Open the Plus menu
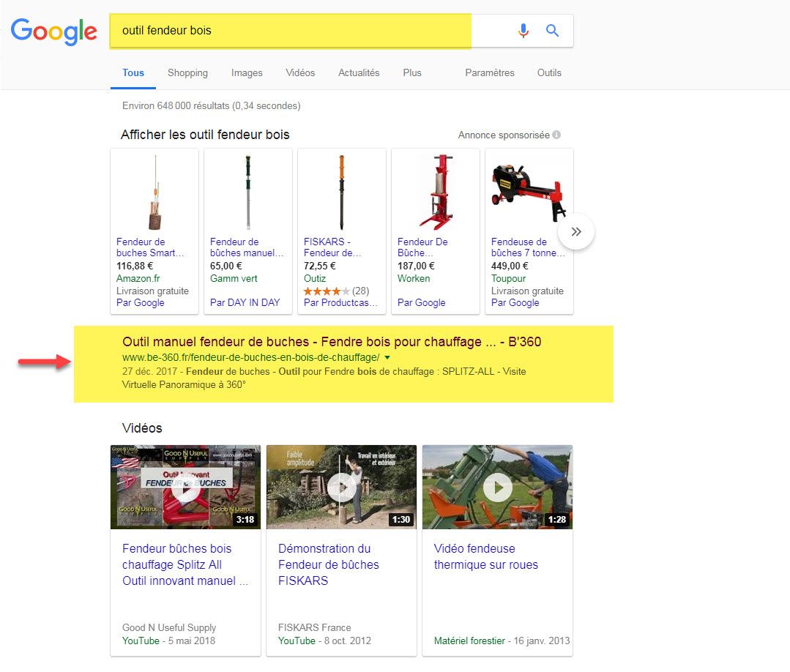The width and height of the screenshot is (790, 672). (412, 72)
